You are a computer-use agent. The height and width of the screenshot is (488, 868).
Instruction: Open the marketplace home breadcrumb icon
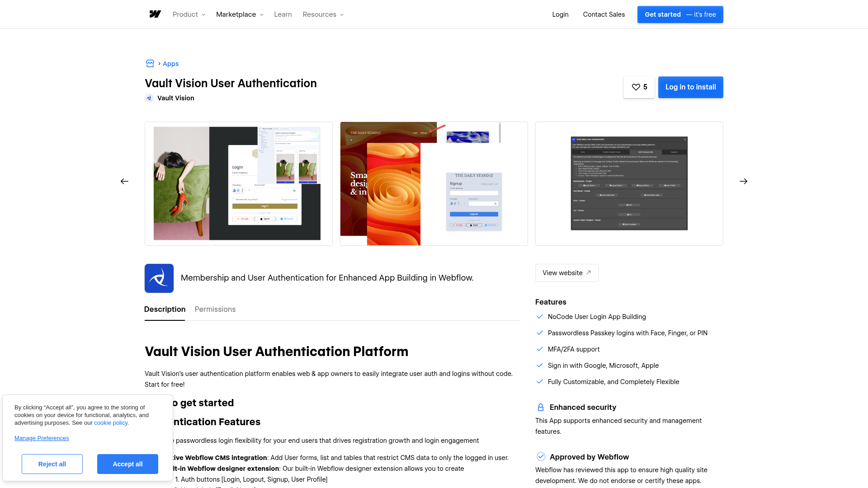tap(150, 64)
